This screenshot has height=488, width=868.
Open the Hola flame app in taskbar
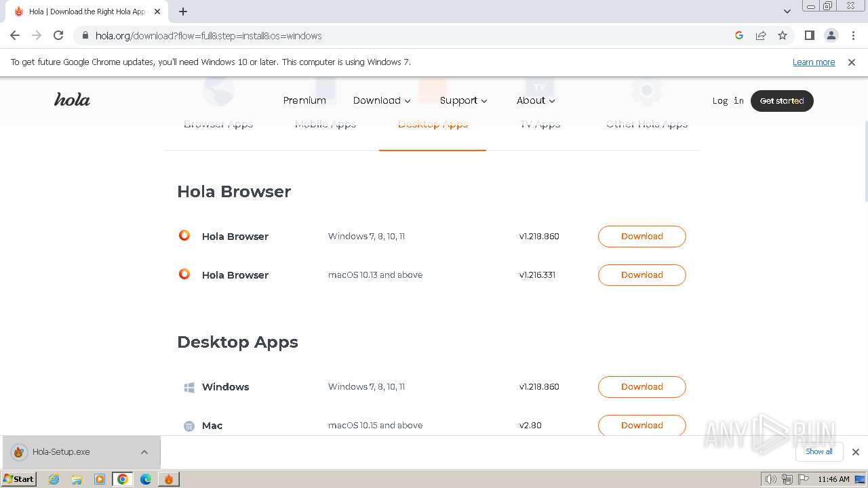tap(169, 479)
